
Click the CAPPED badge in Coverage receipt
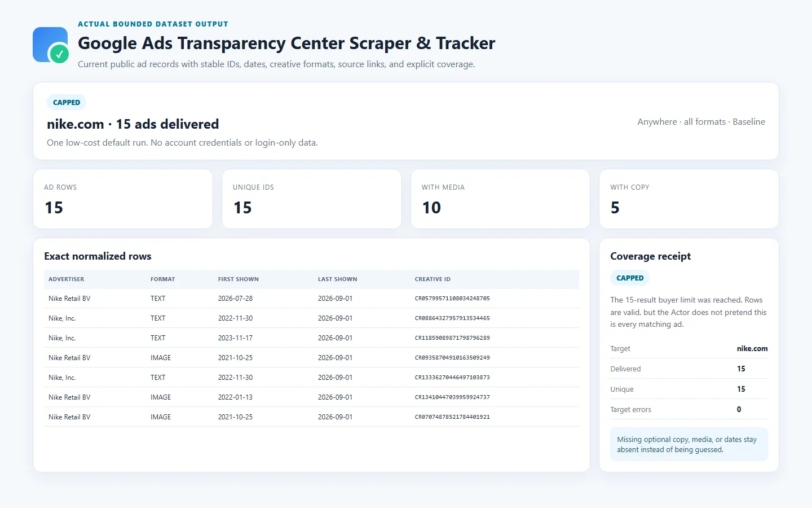tap(630, 278)
